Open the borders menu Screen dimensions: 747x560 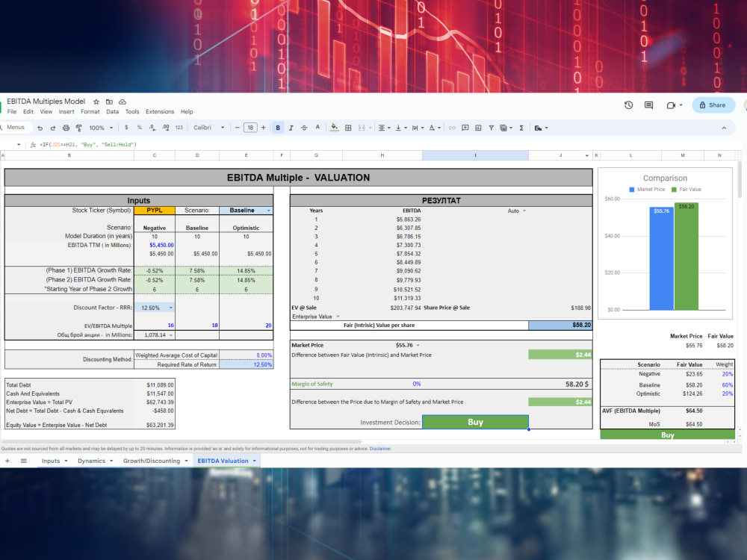click(348, 128)
